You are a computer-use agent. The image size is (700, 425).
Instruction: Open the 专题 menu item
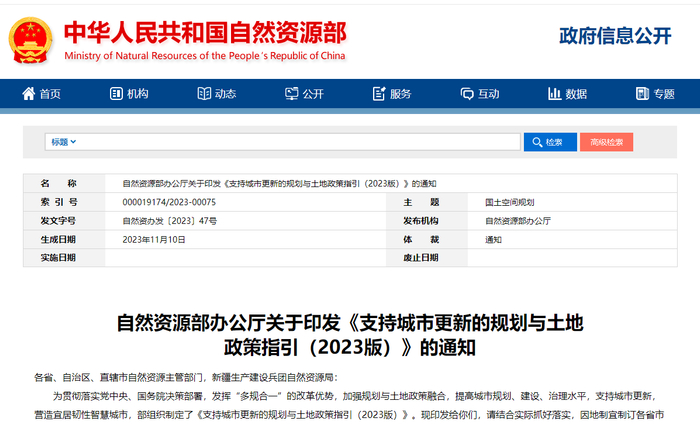click(655, 94)
